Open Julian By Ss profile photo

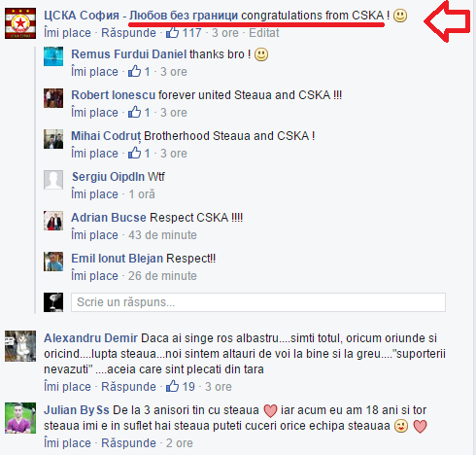click(20, 418)
